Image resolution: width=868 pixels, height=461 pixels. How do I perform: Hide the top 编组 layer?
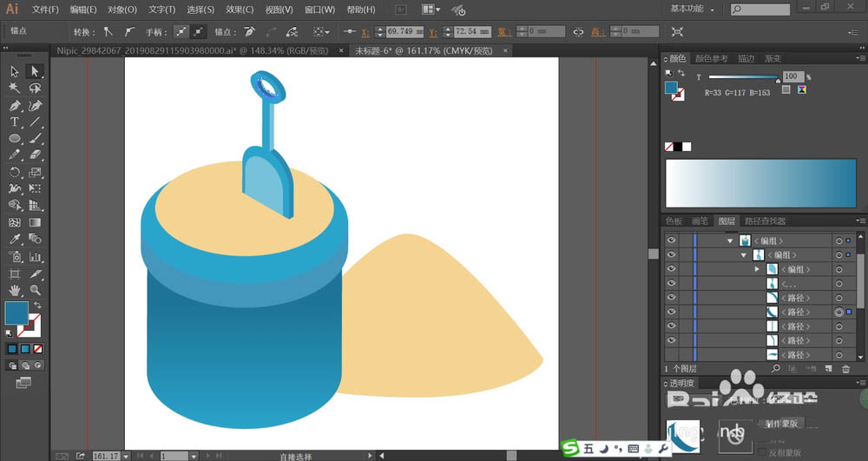pos(671,240)
